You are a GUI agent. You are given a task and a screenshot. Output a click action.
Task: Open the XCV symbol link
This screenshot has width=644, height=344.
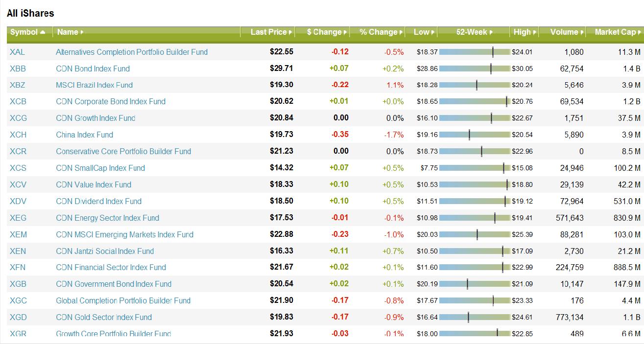coord(18,184)
